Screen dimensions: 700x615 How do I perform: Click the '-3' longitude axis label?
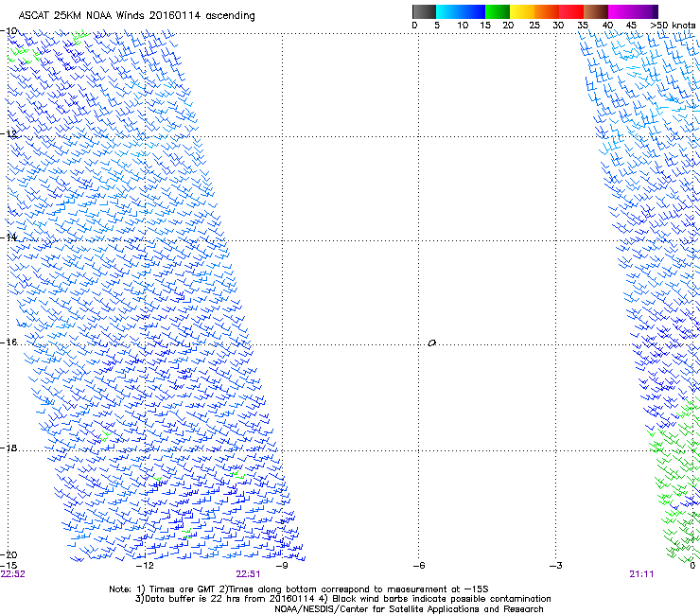pos(556,566)
